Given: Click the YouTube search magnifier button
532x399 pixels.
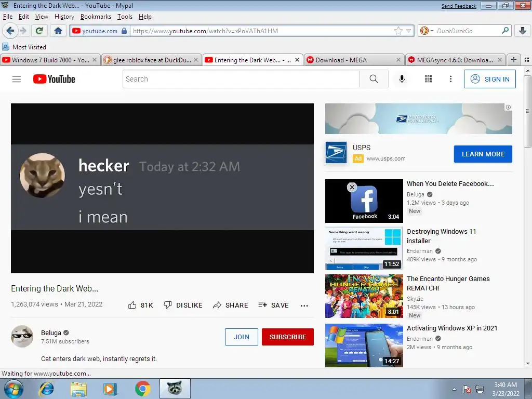Looking at the screenshot, I should pos(374,79).
